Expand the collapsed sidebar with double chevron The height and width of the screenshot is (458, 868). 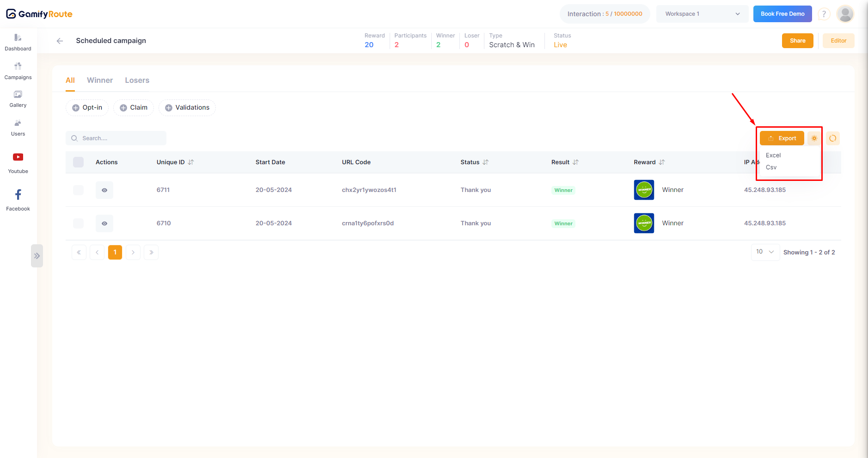point(37,256)
